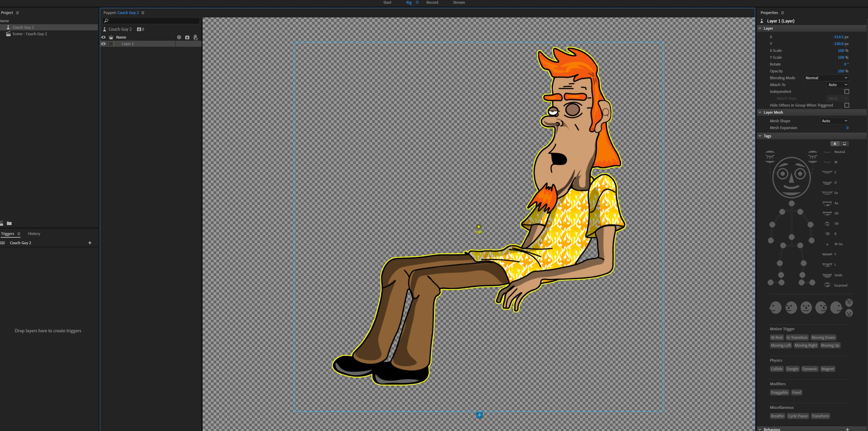Image resolution: width=868 pixels, height=431 pixels.
Task: Click blue plus handle below puppet bounds
Action: 479,415
